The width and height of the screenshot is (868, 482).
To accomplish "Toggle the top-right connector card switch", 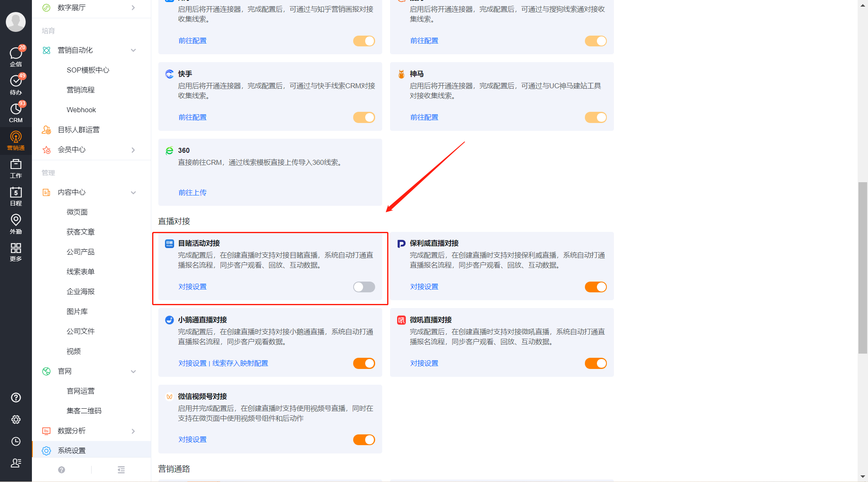I will click(596, 41).
